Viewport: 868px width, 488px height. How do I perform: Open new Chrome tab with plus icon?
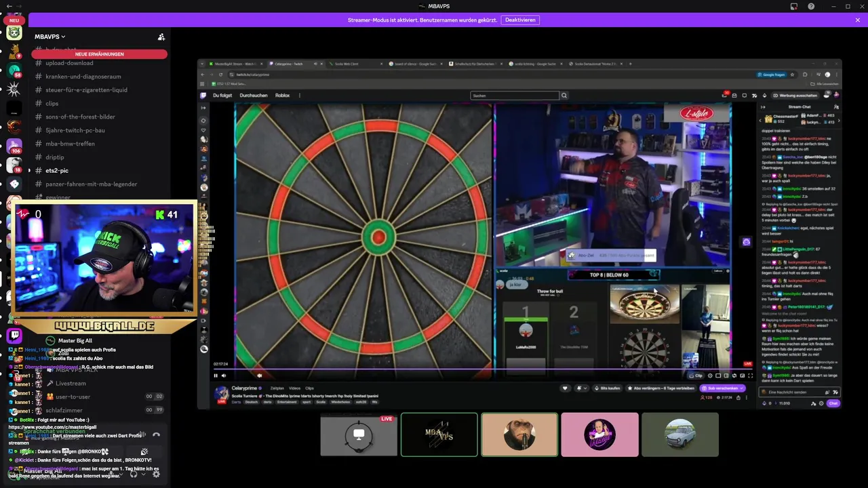(630, 64)
